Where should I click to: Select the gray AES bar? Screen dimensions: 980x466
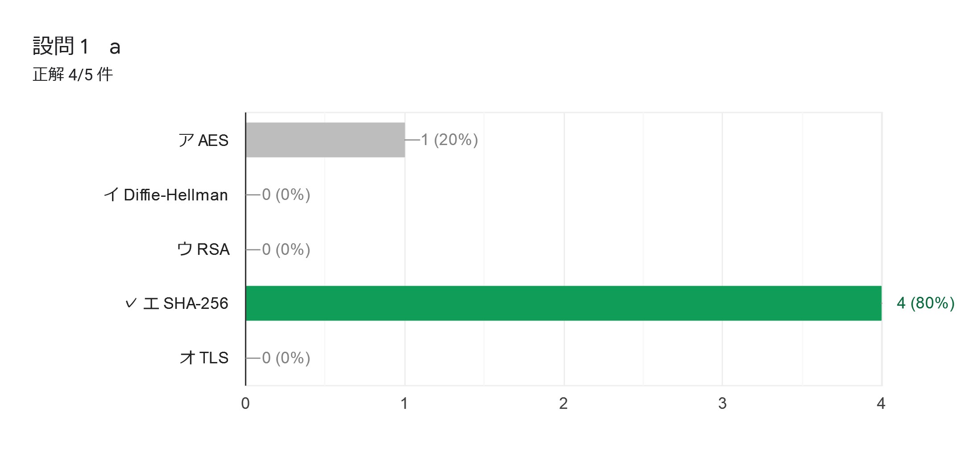[325, 140]
